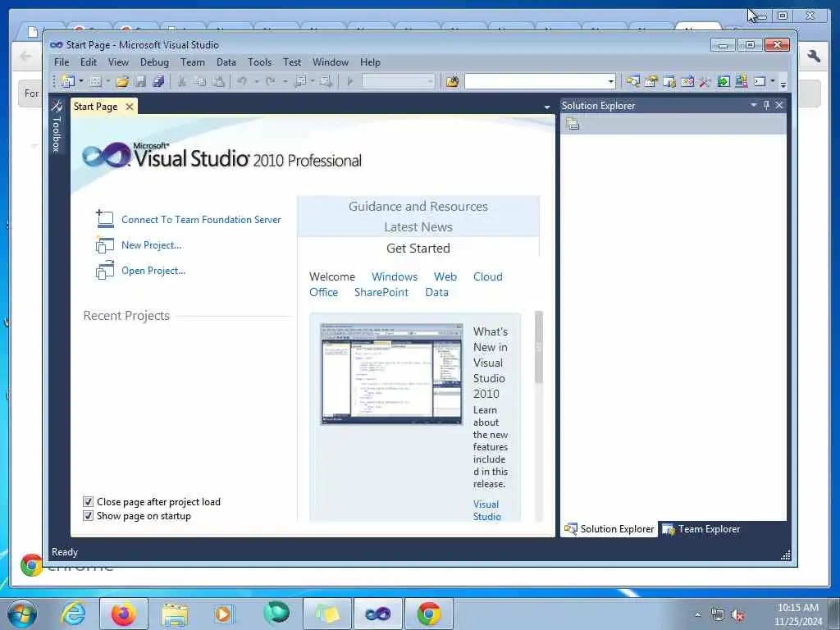This screenshot has height=630, width=840.
Task: Open the Window menu
Action: click(331, 62)
